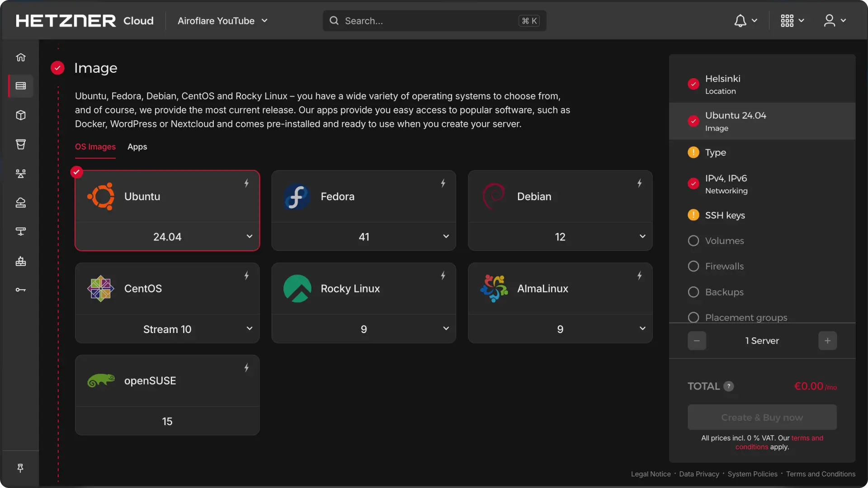Open the terms and conditions link
Image resolution: width=868 pixels, height=488 pixels.
[807, 438]
